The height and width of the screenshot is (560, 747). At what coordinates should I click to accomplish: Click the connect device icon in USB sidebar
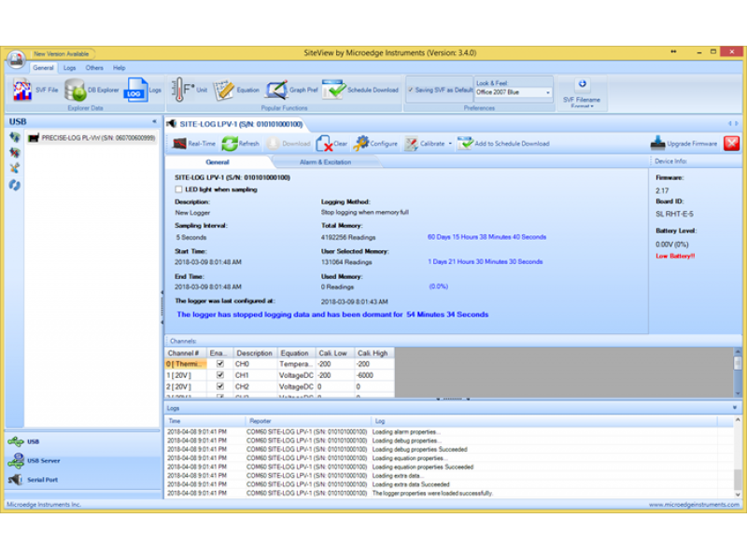[15, 137]
